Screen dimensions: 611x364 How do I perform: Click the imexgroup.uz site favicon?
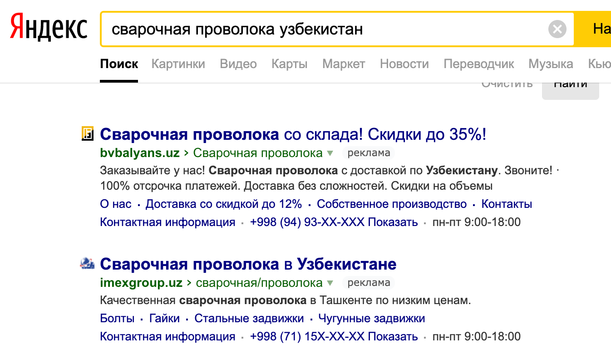pos(87,263)
